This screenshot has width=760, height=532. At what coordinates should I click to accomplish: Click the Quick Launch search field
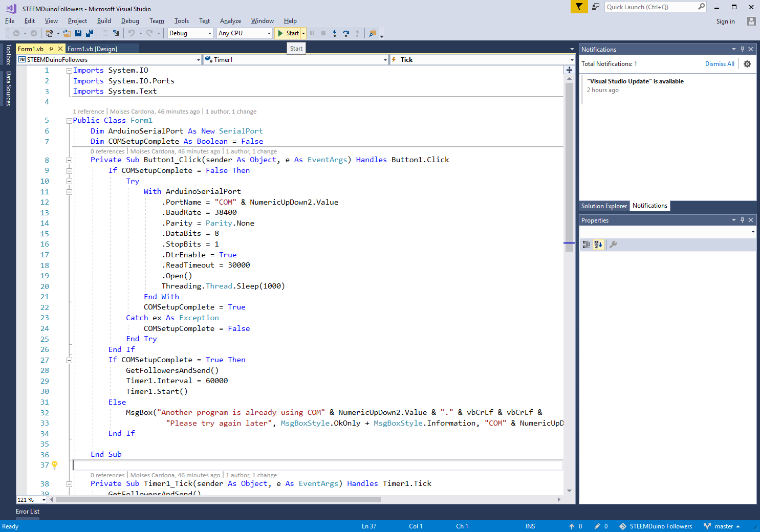tap(651, 7)
